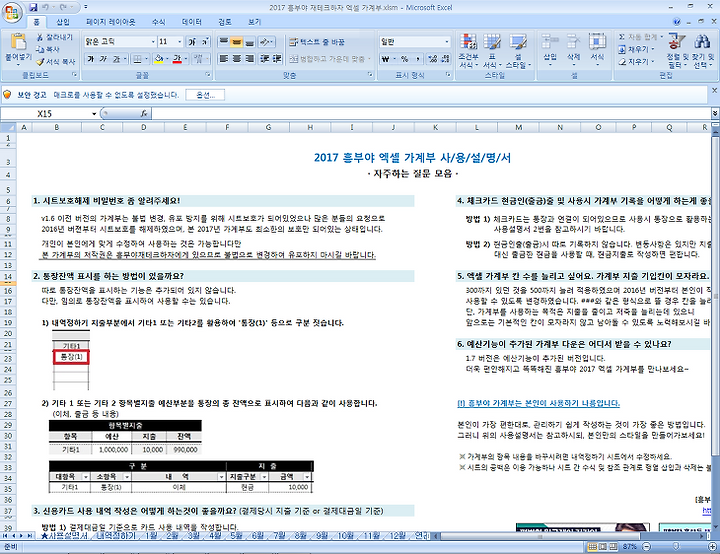Image resolution: width=720 pixels, height=554 pixels.
Task: Switch to the 내역정하기 sheet tab
Action: [x=115, y=536]
